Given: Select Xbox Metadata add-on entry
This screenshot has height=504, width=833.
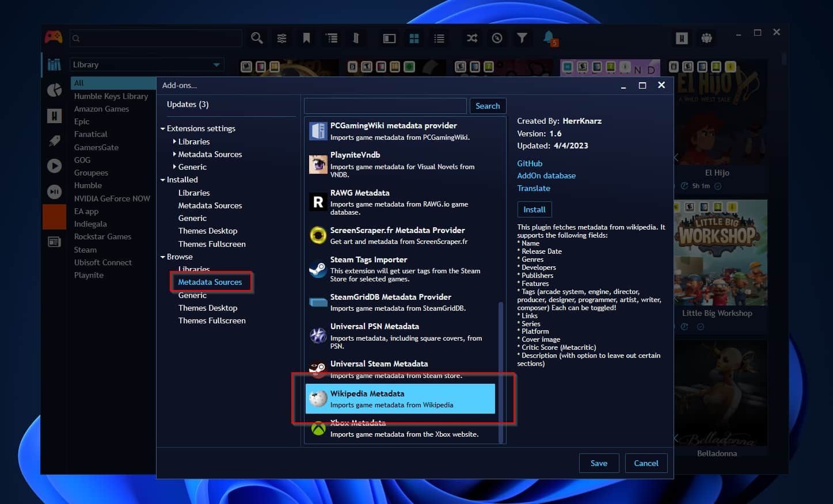Looking at the screenshot, I should (x=400, y=428).
